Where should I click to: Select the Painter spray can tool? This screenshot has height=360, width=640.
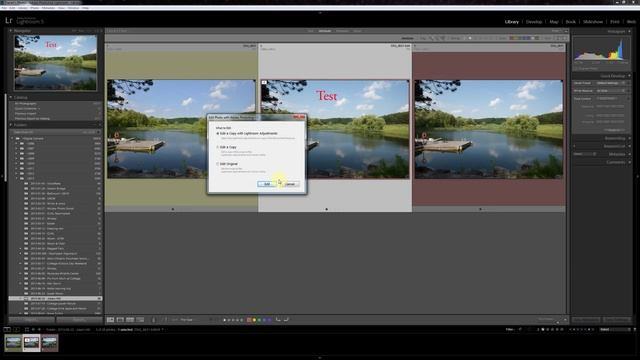pos(154,320)
